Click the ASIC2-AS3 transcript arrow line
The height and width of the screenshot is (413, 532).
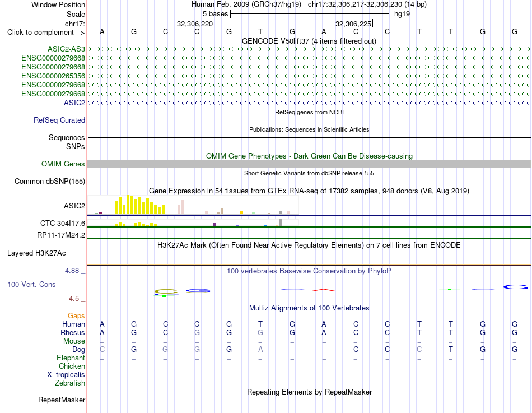click(309, 49)
